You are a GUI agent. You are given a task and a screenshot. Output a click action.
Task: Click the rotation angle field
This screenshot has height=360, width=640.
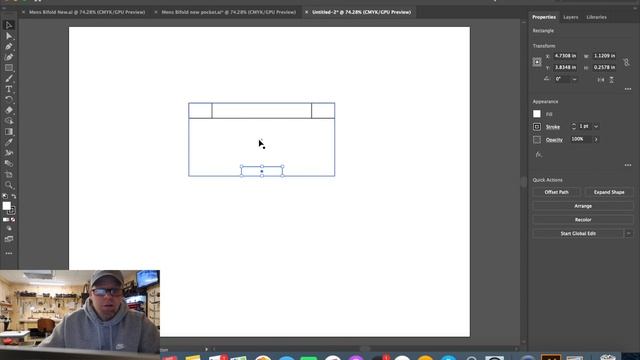click(562, 79)
